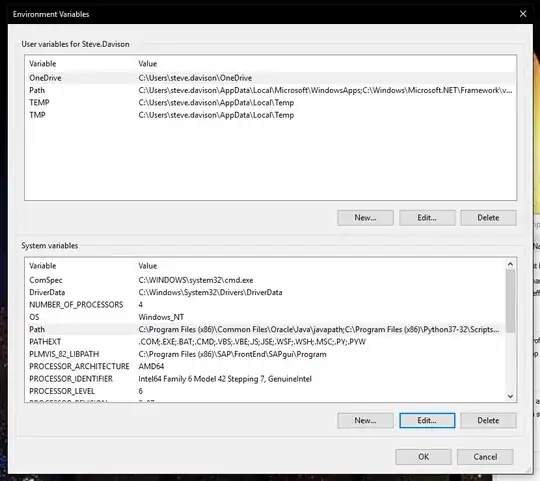The width and height of the screenshot is (540, 481).
Task: Click system variables Value column header
Action: click(x=147, y=266)
